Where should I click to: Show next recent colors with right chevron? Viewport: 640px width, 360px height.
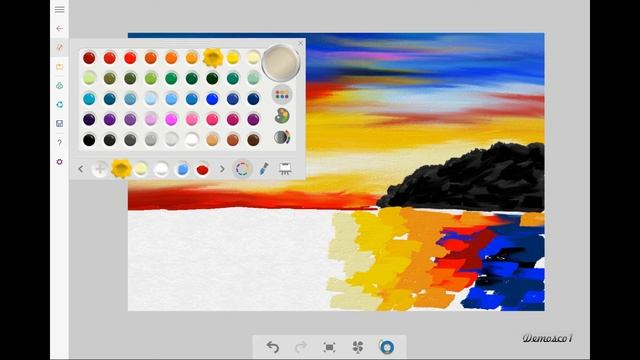[222, 169]
